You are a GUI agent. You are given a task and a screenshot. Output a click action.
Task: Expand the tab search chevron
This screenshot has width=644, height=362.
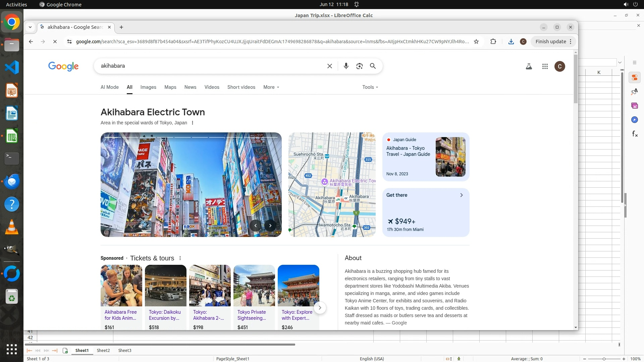coord(30,27)
